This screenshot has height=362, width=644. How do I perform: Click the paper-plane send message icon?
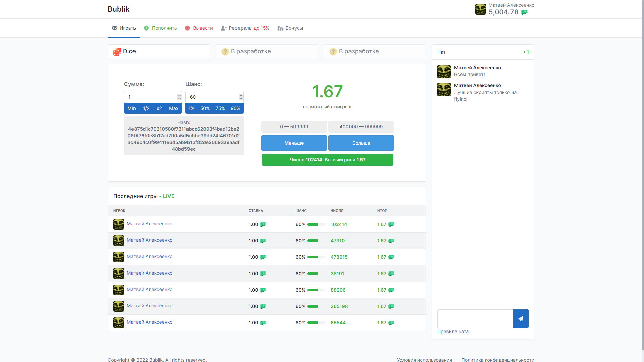520,319
